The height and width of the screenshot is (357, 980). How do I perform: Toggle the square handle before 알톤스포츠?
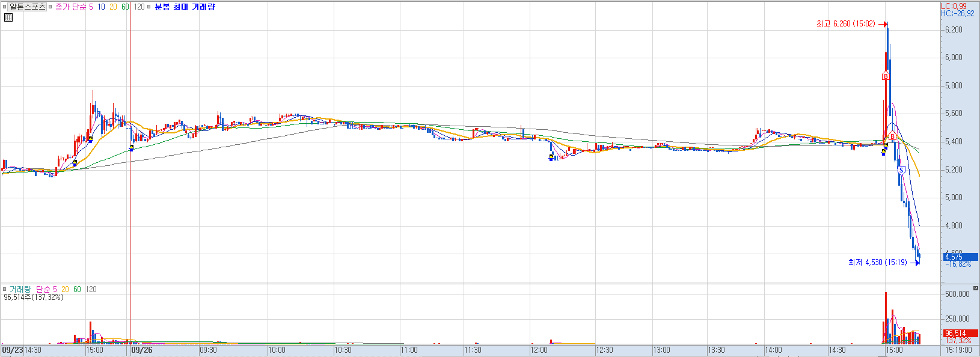point(5,7)
